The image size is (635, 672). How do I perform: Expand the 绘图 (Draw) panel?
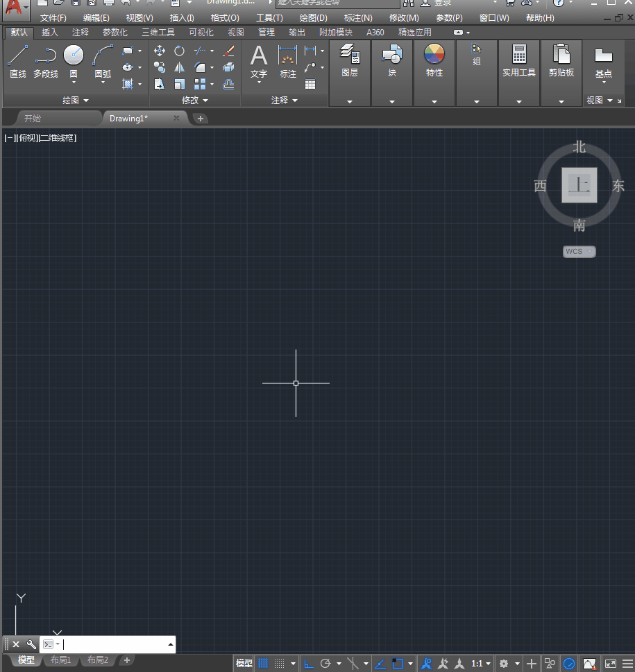76,101
